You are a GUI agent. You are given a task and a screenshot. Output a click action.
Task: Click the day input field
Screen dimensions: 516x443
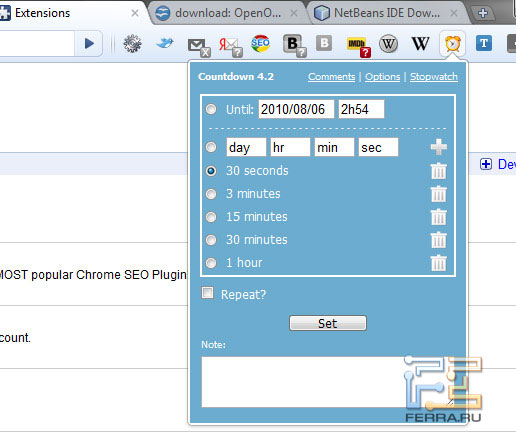coord(246,147)
